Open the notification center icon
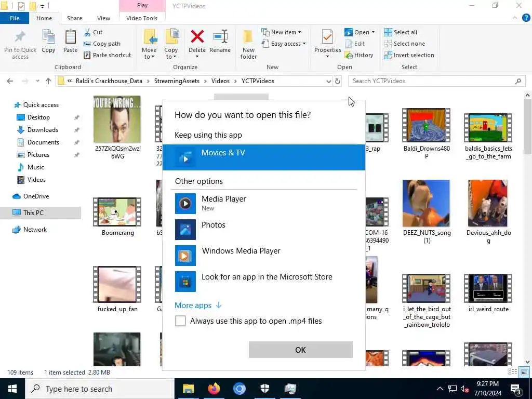Image resolution: width=532 pixels, height=399 pixels. 516,389
